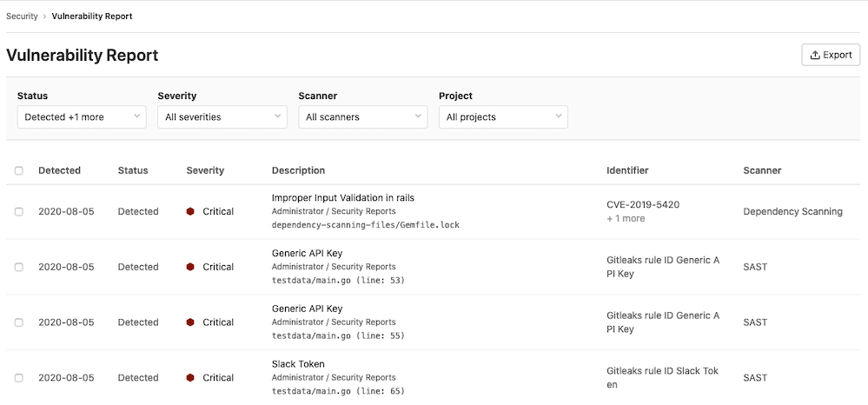Screen dimensions: 868x405
Task: Click the Export button
Action: point(831,55)
